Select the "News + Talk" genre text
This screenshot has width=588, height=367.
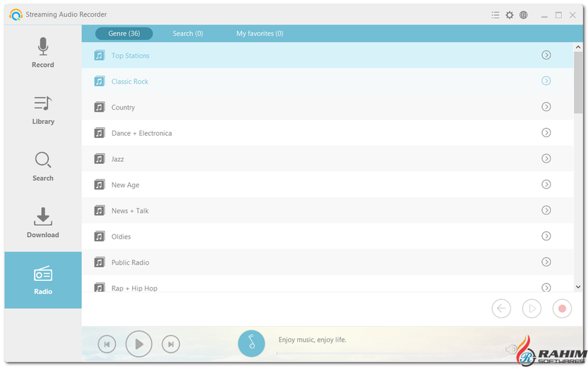(x=130, y=211)
